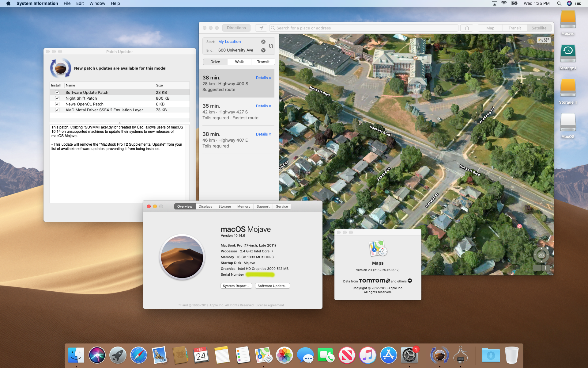This screenshot has height=368, width=588.
Task: Open the News app in Dock
Action: pos(347,355)
